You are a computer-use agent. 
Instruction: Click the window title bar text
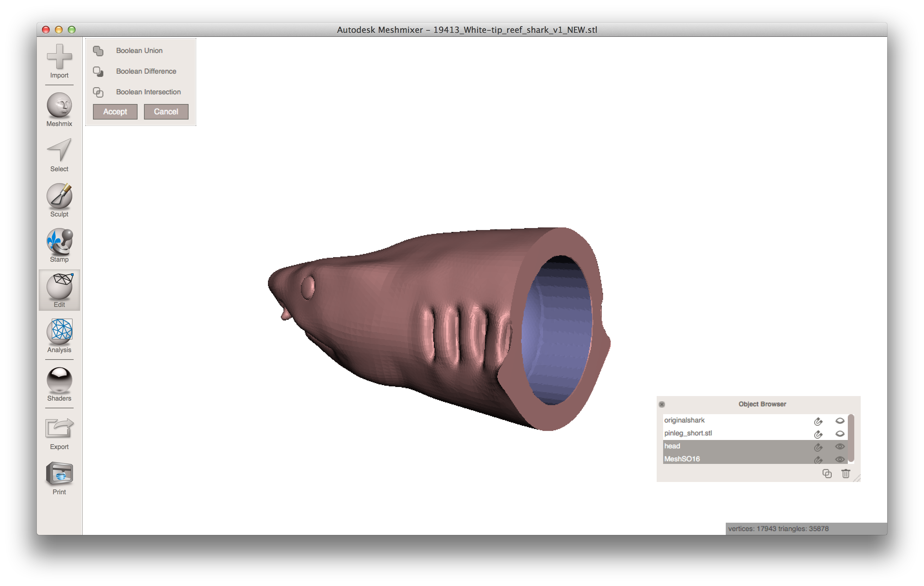pos(467,30)
